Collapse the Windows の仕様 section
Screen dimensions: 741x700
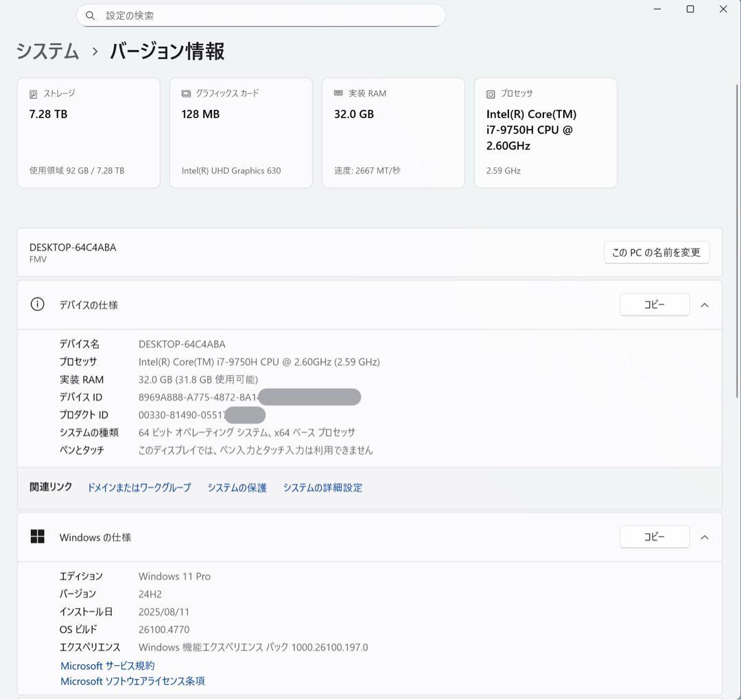click(x=705, y=537)
